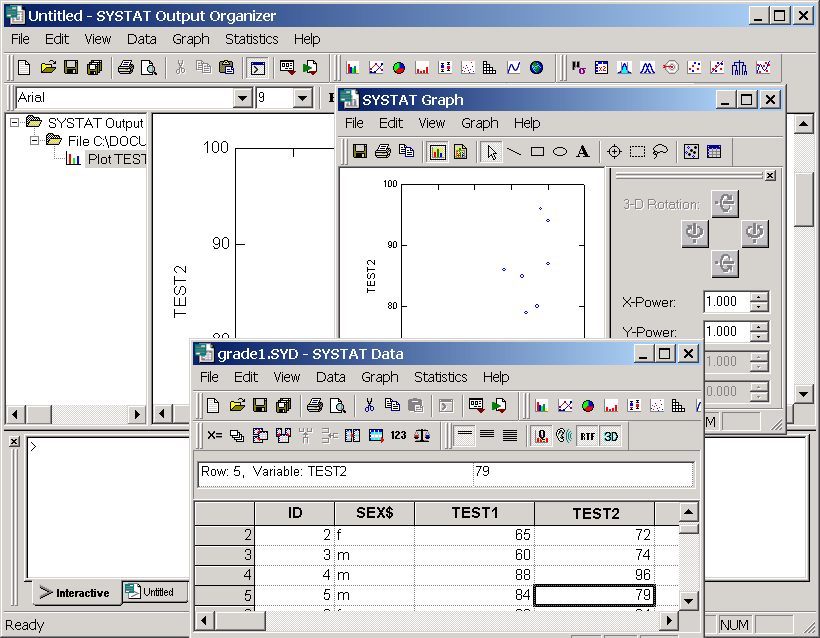Toggle command prompt pane button in Output Organizer
This screenshot has height=638, width=820.
coord(258,68)
